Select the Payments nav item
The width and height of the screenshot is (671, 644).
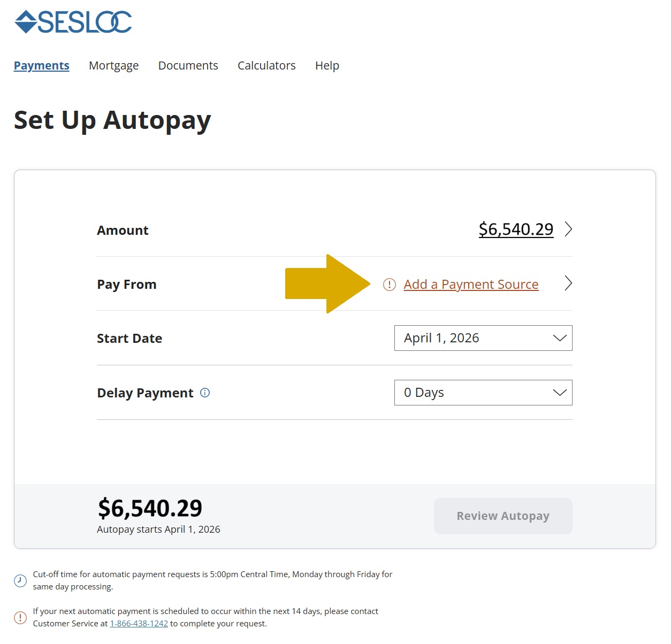point(41,65)
